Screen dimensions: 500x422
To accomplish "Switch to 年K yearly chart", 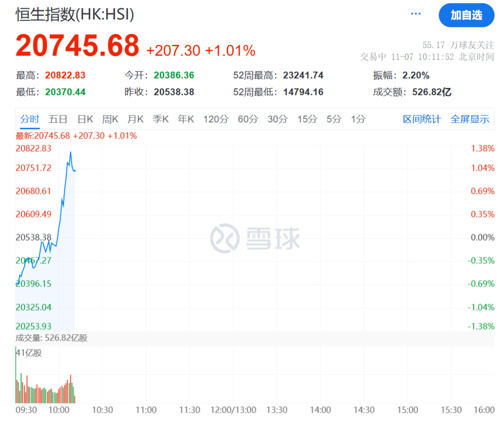I will (x=186, y=119).
